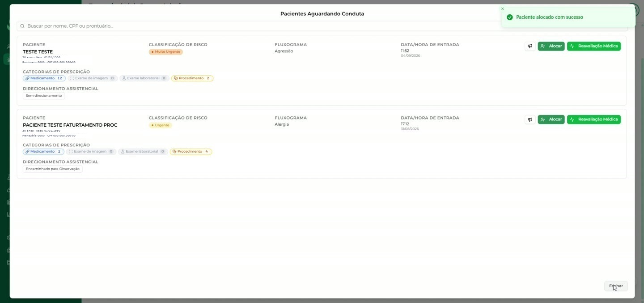Click the green success check icon in toast

(509, 17)
